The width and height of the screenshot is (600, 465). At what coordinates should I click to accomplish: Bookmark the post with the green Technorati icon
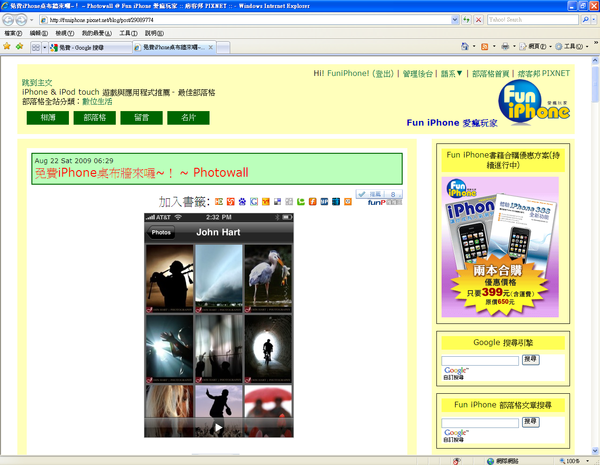click(301, 202)
